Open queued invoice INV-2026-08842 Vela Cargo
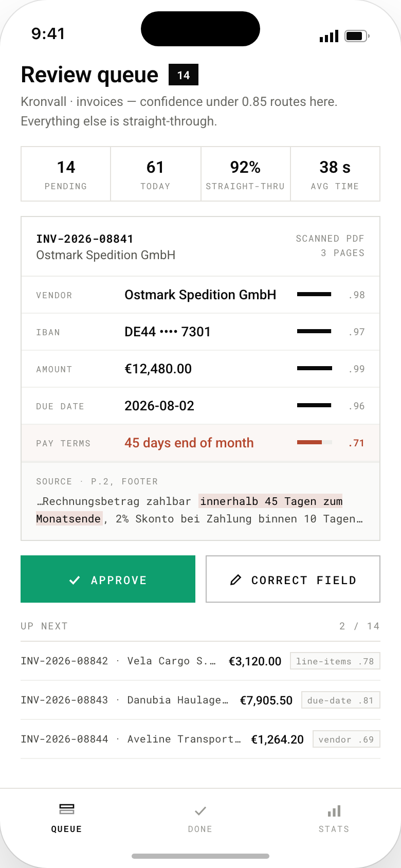 [x=200, y=661]
